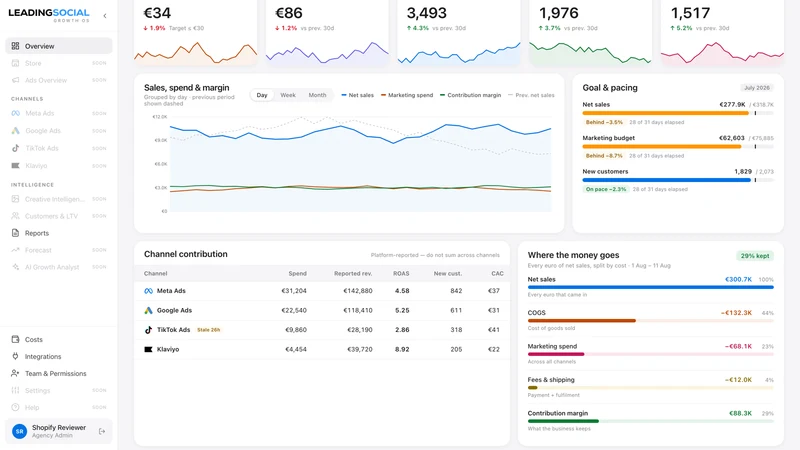Click Shopify Reviewer account name
The height and width of the screenshot is (450, 800).
tap(59, 428)
